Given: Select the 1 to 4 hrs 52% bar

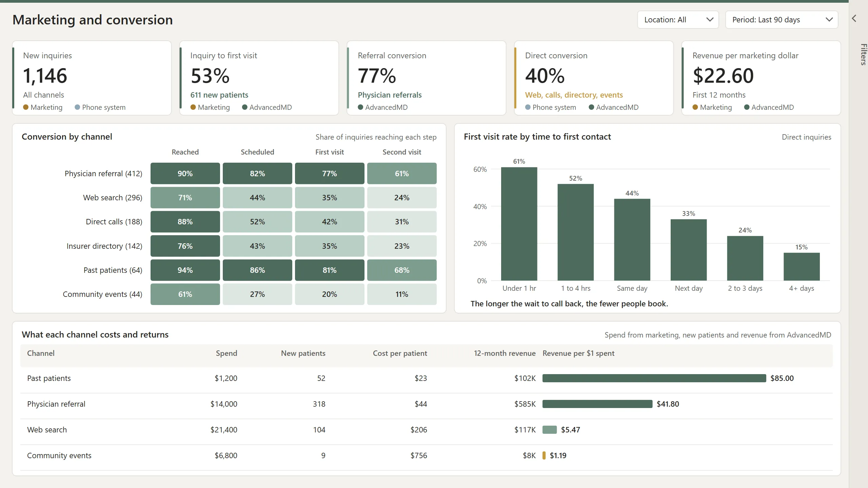Looking at the screenshot, I should point(576,232).
